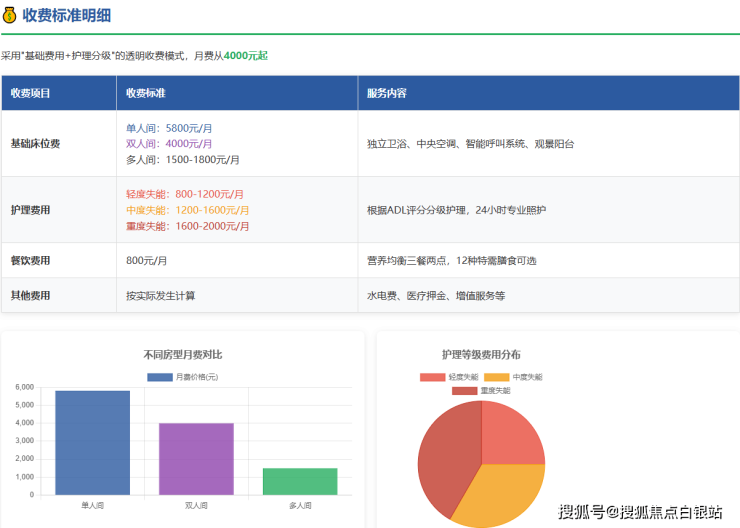The image size is (740, 528).
Task: Select the blue 单人间 bar in the chart
Action: point(92,442)
